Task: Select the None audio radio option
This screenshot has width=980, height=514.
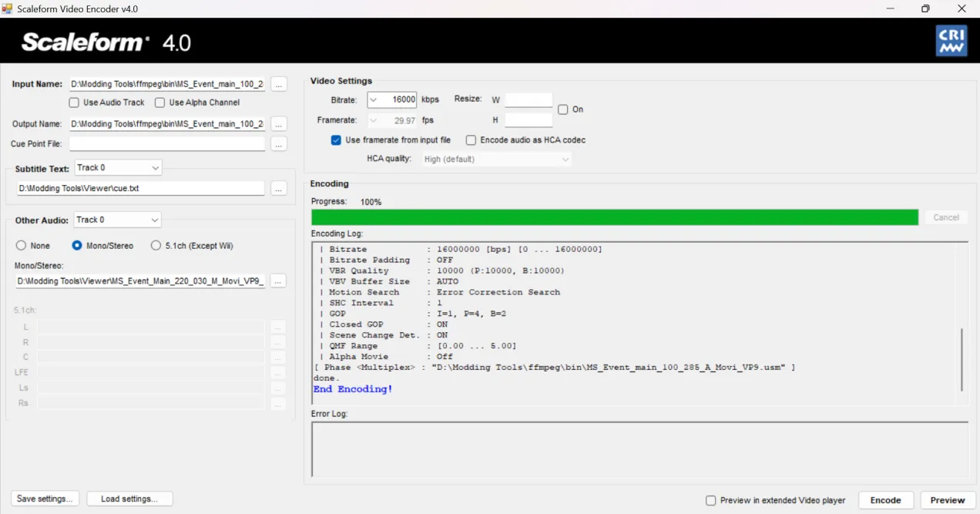Action: click(22, 246)
